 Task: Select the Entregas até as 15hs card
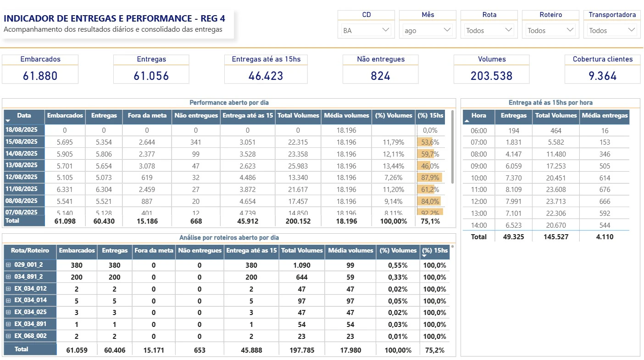[266, 69]
